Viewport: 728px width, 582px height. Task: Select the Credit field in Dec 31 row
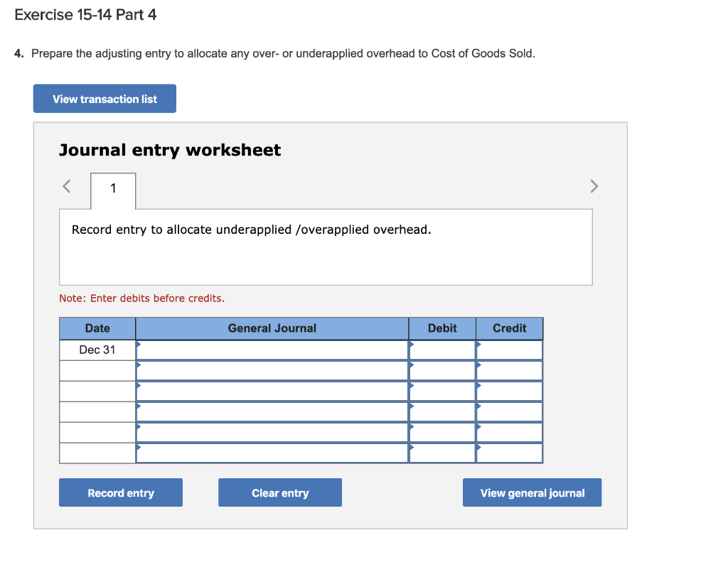[509, 350]
